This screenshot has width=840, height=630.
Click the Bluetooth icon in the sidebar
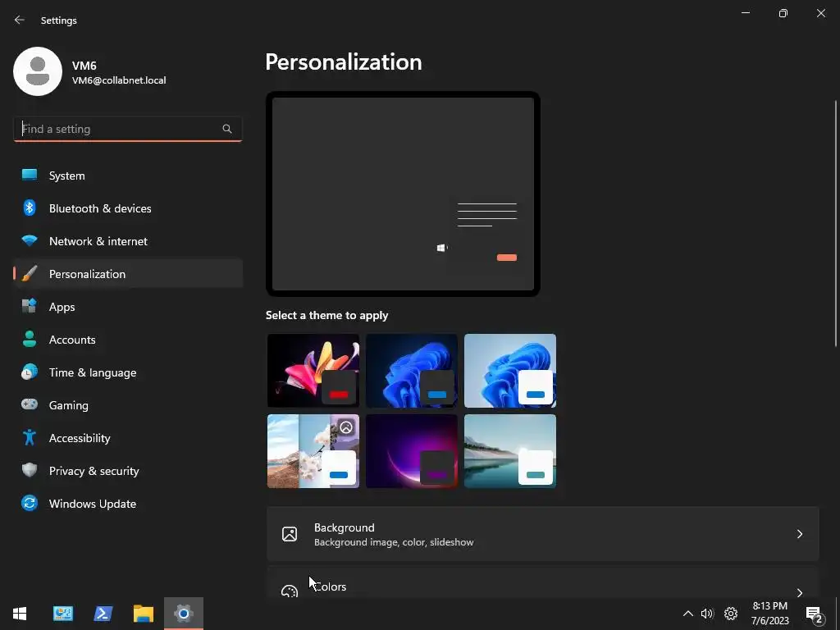tap(30, 208)
